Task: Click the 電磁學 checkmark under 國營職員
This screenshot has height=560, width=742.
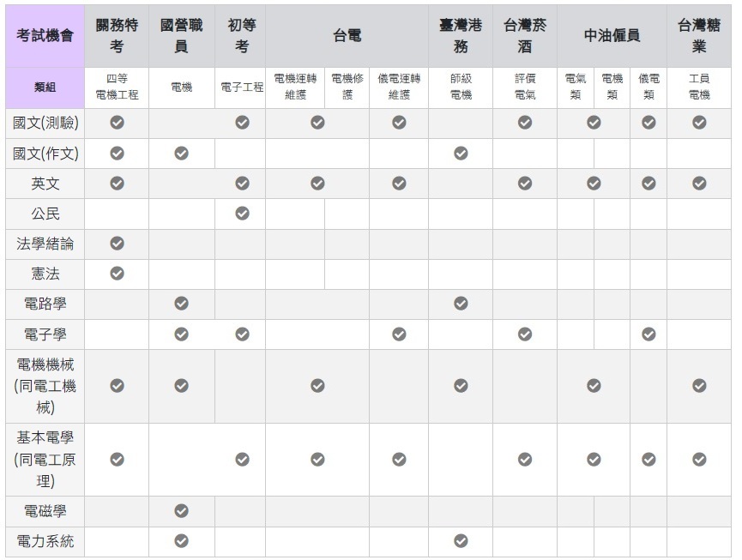Action: (181, 511)
